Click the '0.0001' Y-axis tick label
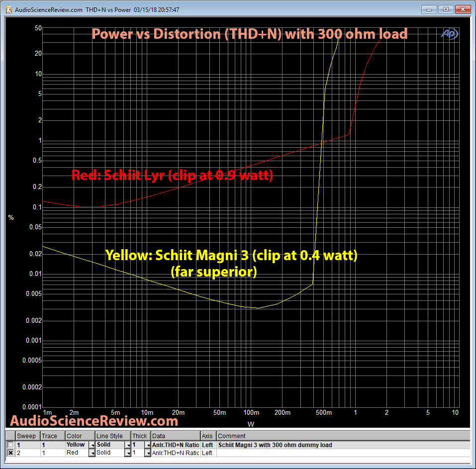The width and height of the screenshot is (476, 469). coord(32,407)
